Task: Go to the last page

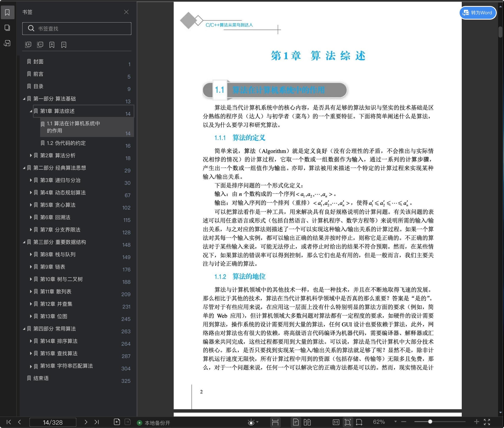Action: click(97, 422)
